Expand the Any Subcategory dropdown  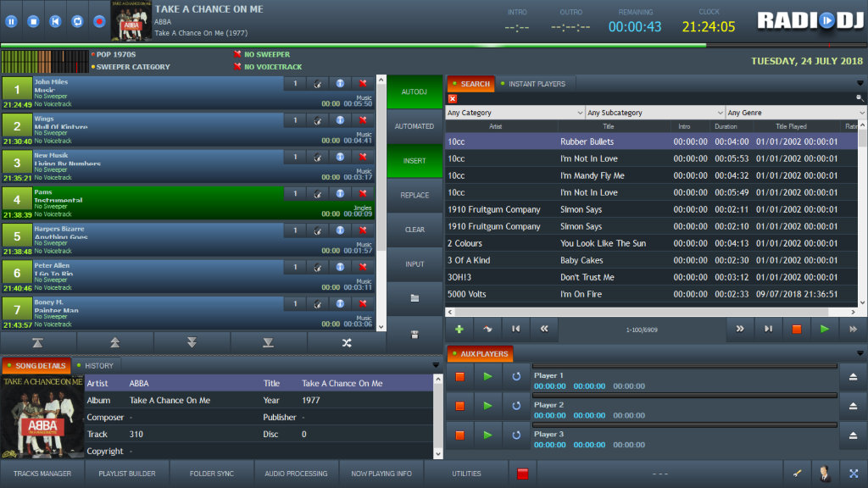654,113
